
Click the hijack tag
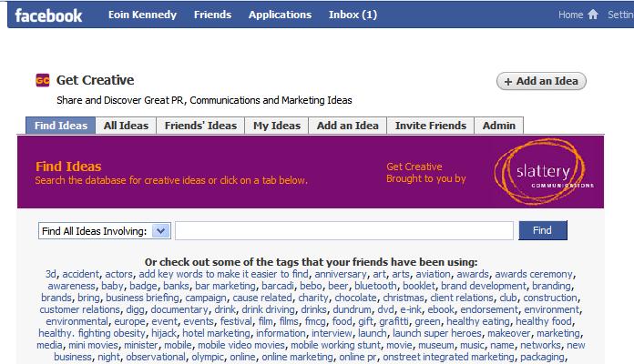click(x=164, y=333)
